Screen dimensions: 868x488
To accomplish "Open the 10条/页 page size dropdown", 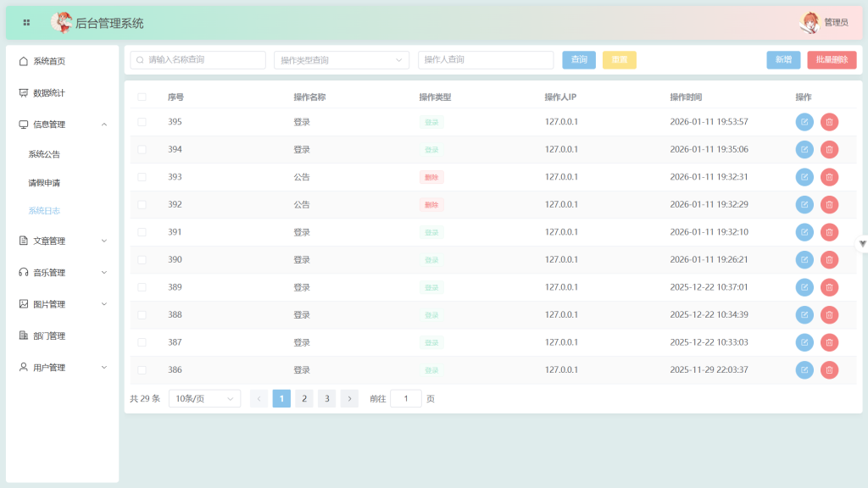I will pyautogui.click(x=204, y=398).
